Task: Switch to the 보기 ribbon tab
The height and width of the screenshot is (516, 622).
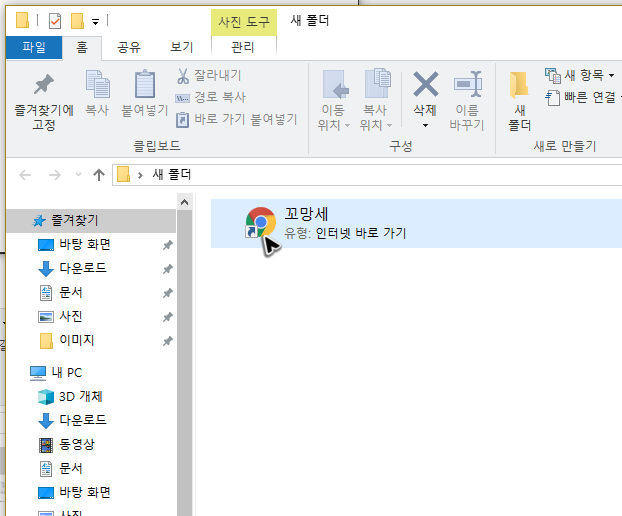Action: [182, 48]
